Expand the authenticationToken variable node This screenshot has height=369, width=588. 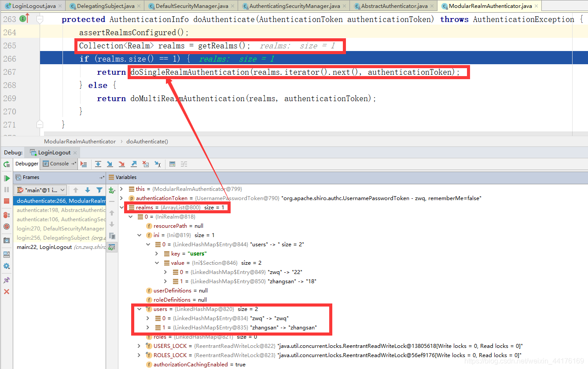point(121,198)
